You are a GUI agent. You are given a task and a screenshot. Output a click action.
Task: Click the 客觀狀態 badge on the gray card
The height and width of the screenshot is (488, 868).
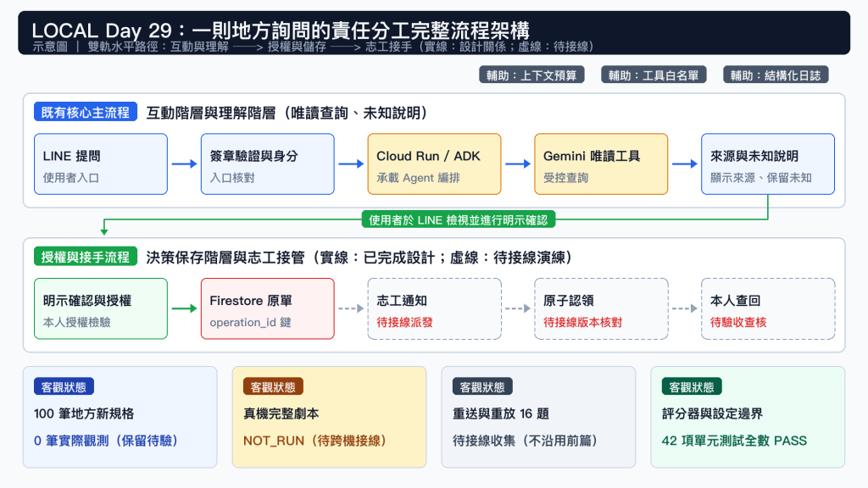[482, 386]
